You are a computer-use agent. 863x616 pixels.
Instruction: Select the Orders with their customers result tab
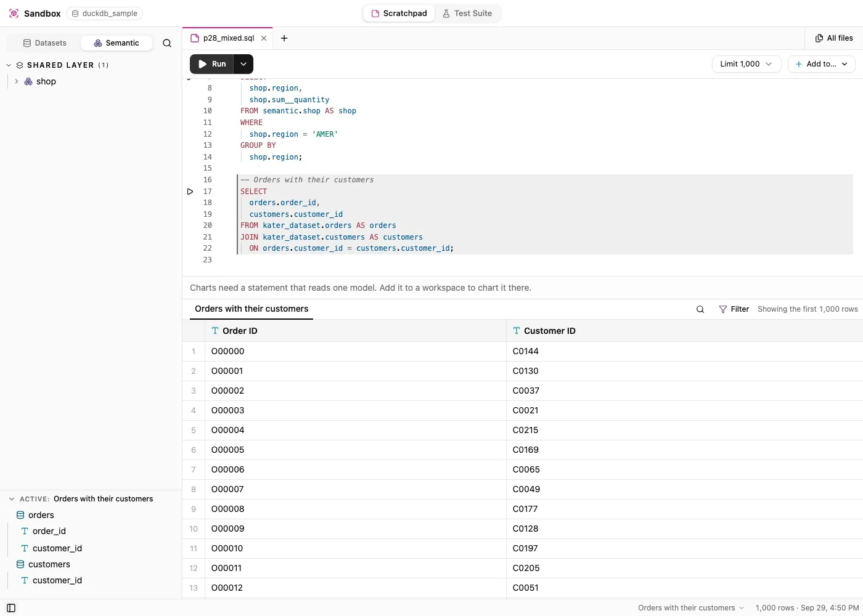click(x=252, y=309)
